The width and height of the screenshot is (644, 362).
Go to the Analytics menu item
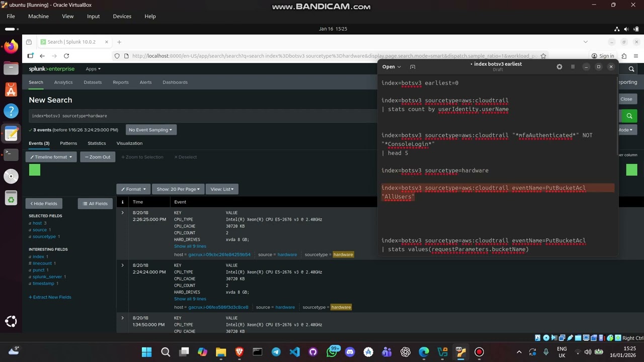click(x=63, y=82)
